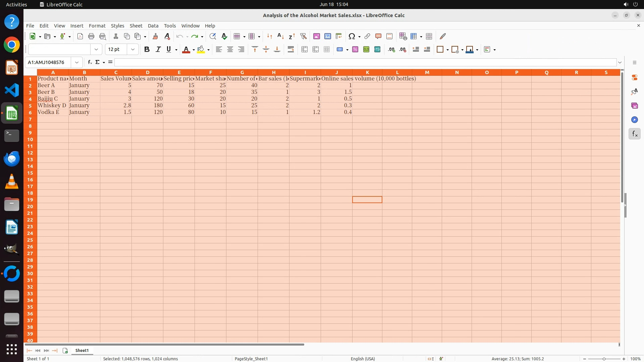Image resolution: width=644 pixels, height=362 pixels.
Task: Click the Sort Ascending toolbar icon
Action: pos(281,36)
